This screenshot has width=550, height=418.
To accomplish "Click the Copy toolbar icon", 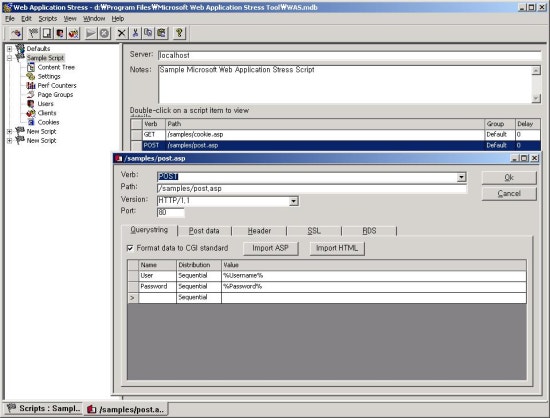I will tap(148, 33).
